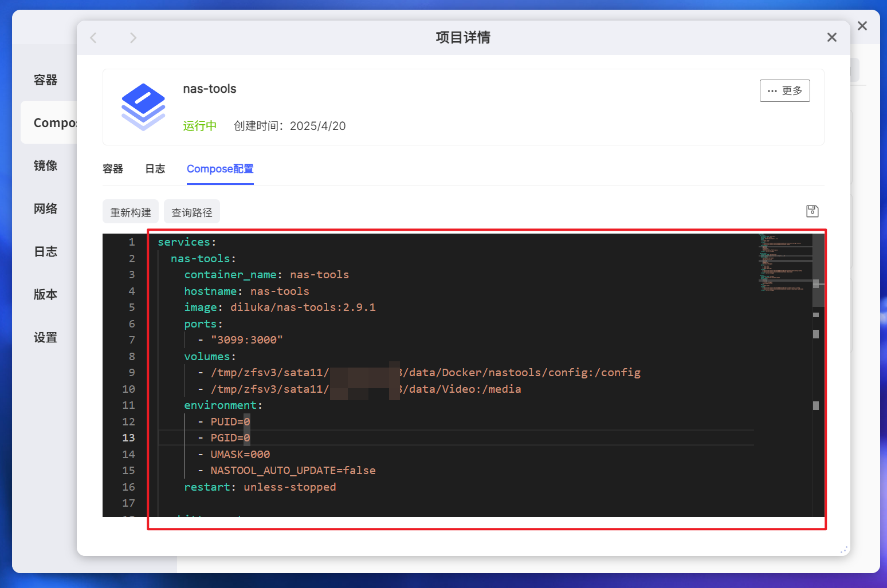Click the PGID=0 line
Viewport: 887px width, 588px height.
point(224,437)
